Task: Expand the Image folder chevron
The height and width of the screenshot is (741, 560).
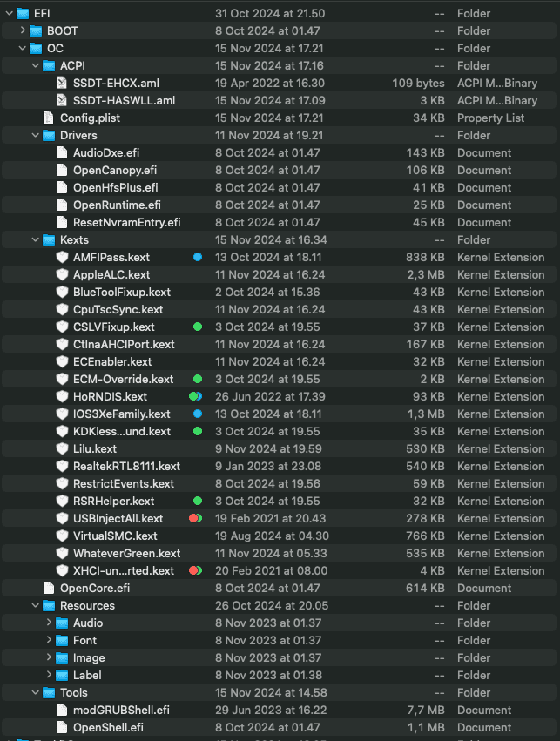Action: click(49, 657)
